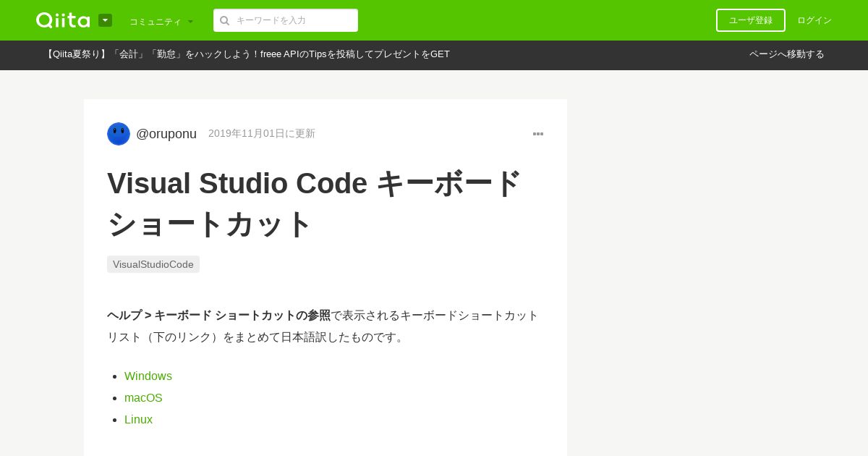Open the dropdown arrow beside Qiita logo
Image resolution: width=868 pixels, height=456 pixels.
point(105,20)
